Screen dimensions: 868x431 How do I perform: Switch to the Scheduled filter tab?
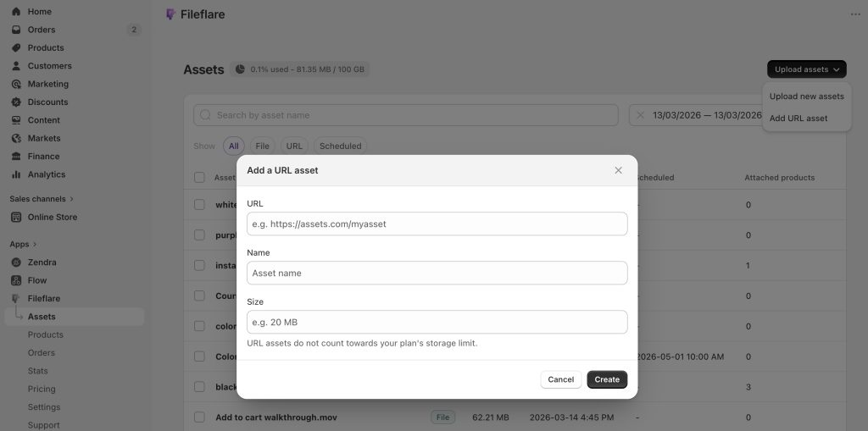pos(341,146)
